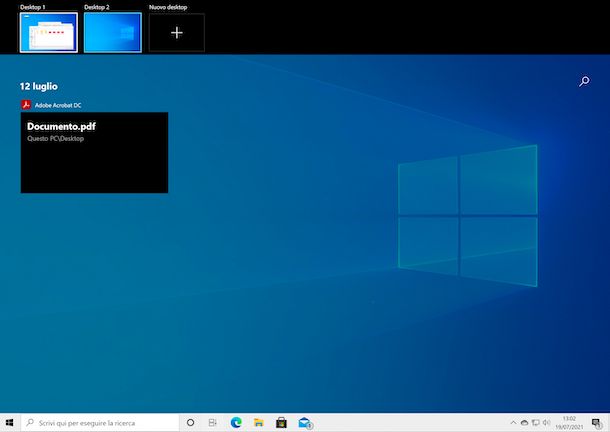The height and width of the screenshot is (432, 610).
Task: Show hidden system tray icons
Action: point(513,422)
